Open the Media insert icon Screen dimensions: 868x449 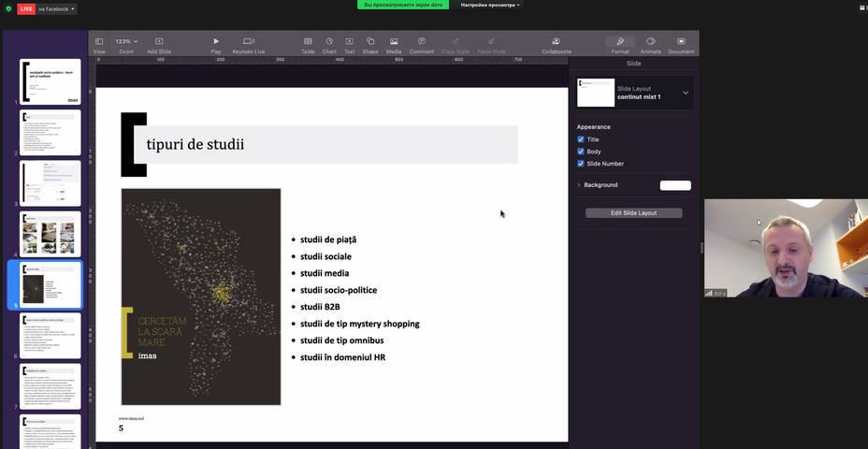(394, 41)
